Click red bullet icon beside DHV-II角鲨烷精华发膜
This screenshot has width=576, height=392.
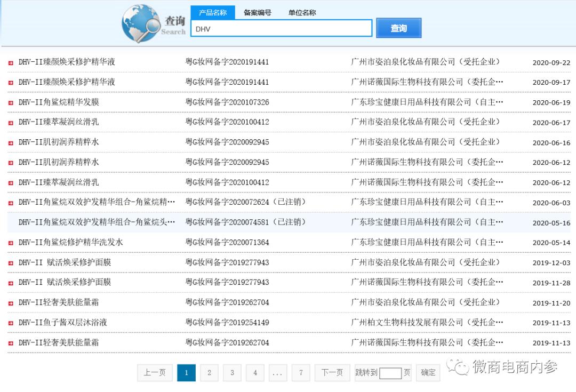(x=11, y=103)
